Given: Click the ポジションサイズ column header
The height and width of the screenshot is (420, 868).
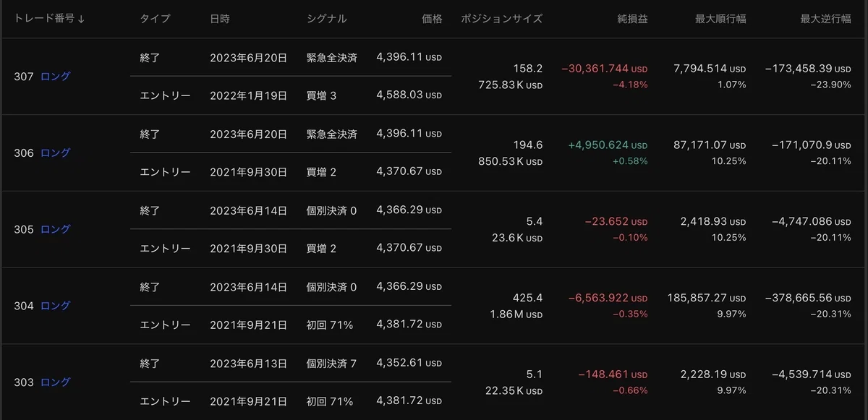Looking at the screenshot, I should click(501, 19).
